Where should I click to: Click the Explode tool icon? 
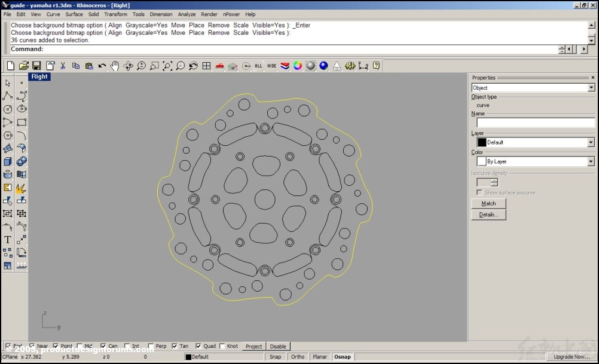[x=21, y=187]
